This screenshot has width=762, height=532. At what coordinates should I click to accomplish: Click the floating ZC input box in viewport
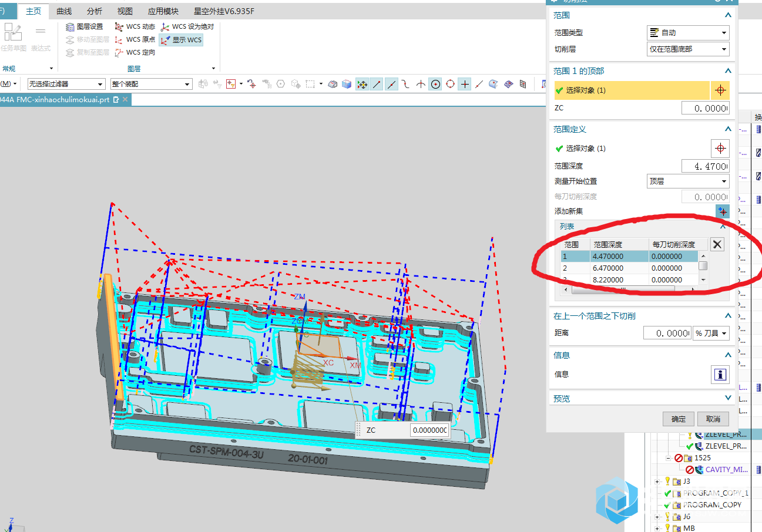[x=429, y=430]
